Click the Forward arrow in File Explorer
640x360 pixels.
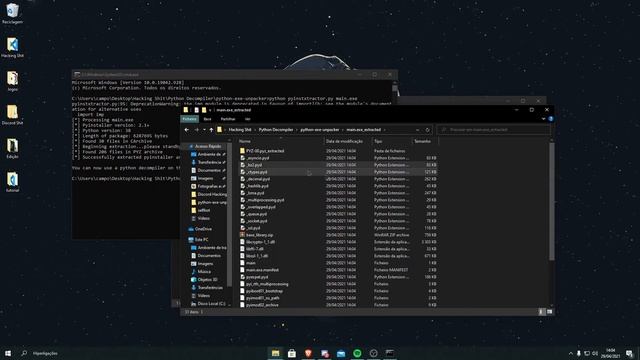[x=196, y=130]
